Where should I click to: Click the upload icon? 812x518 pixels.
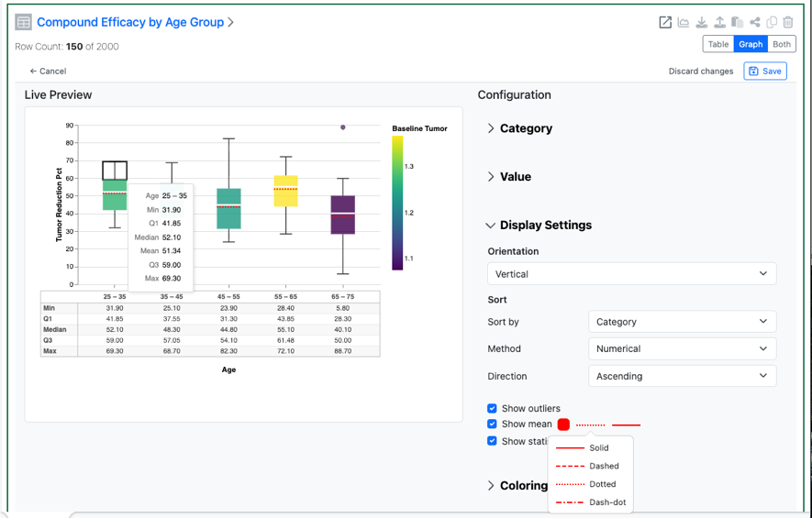719,22
